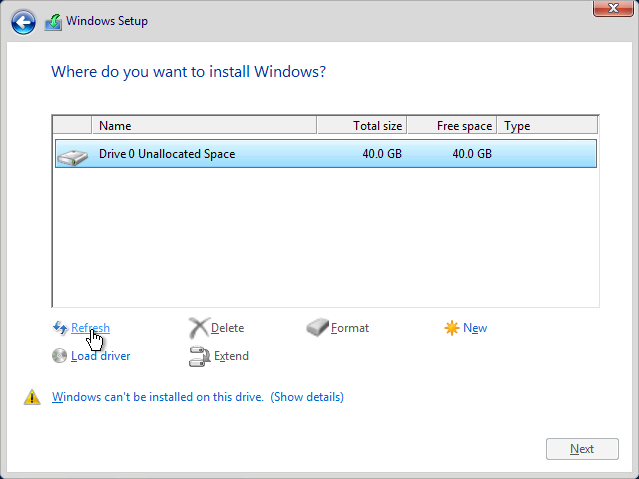Click the Free space column header
This screenshot has height=479, width=639.
[x=451, y=126]
